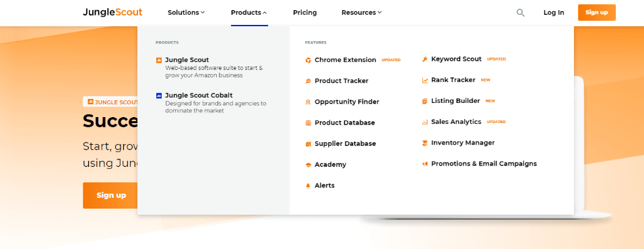The width and height of the screenshot is (644, 249).
Task: Click the Academy graduation cap icon
Action: point(308,165)
